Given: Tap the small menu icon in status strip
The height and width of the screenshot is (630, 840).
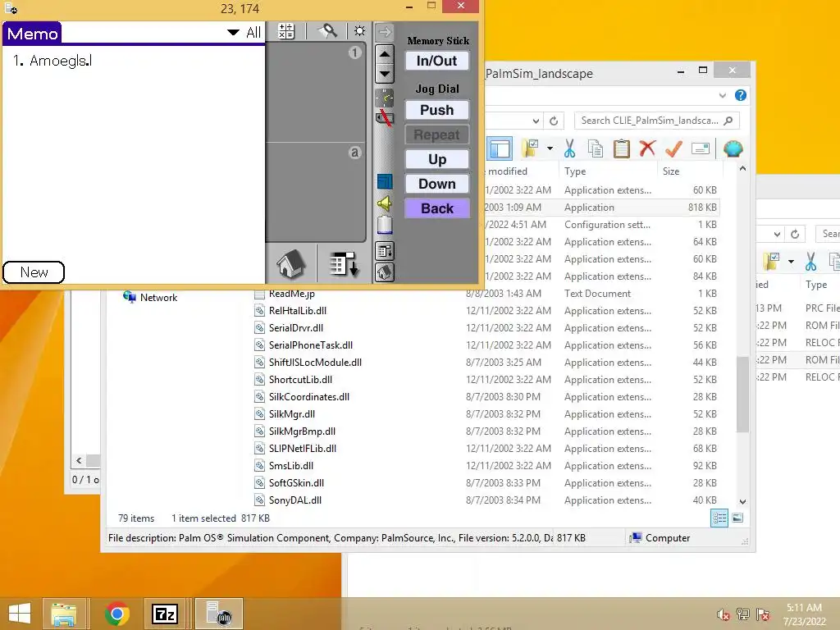Looking at the screenshot, I should 385,251.
